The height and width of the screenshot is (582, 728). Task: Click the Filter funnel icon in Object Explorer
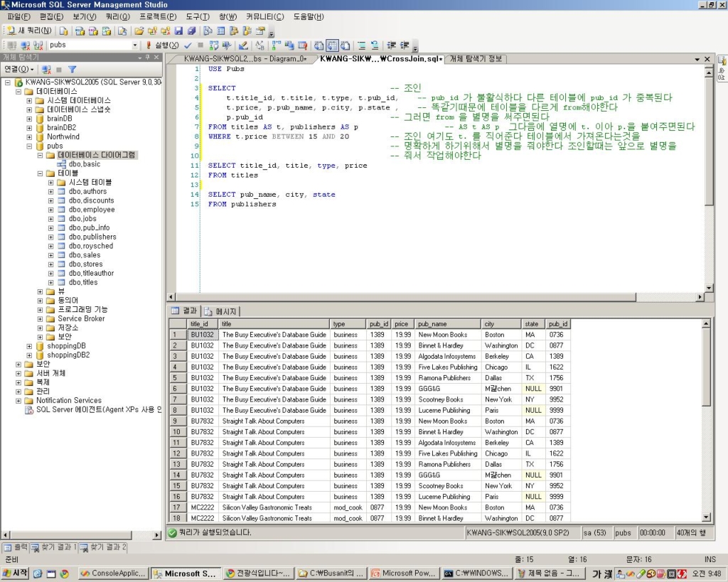pos(72,69)
